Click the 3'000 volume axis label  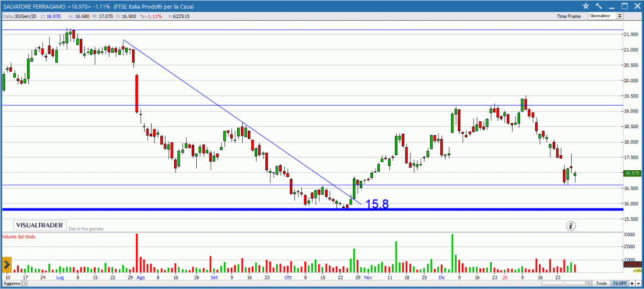click(629, 235)
